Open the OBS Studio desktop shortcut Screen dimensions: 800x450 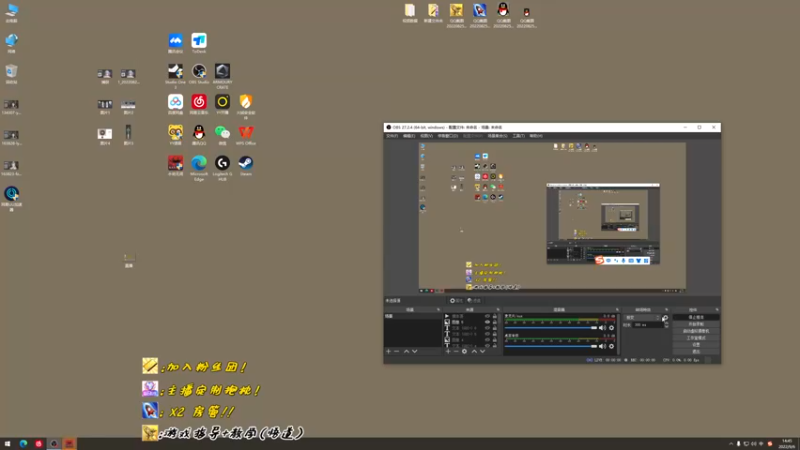(198, 73)
